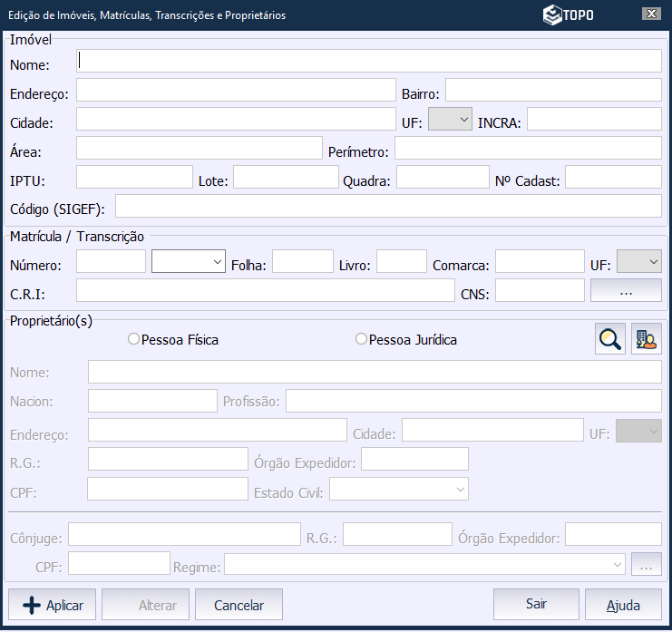Open the Estado Civil dropdown
The image size is (672, 632).
[399, 490]
